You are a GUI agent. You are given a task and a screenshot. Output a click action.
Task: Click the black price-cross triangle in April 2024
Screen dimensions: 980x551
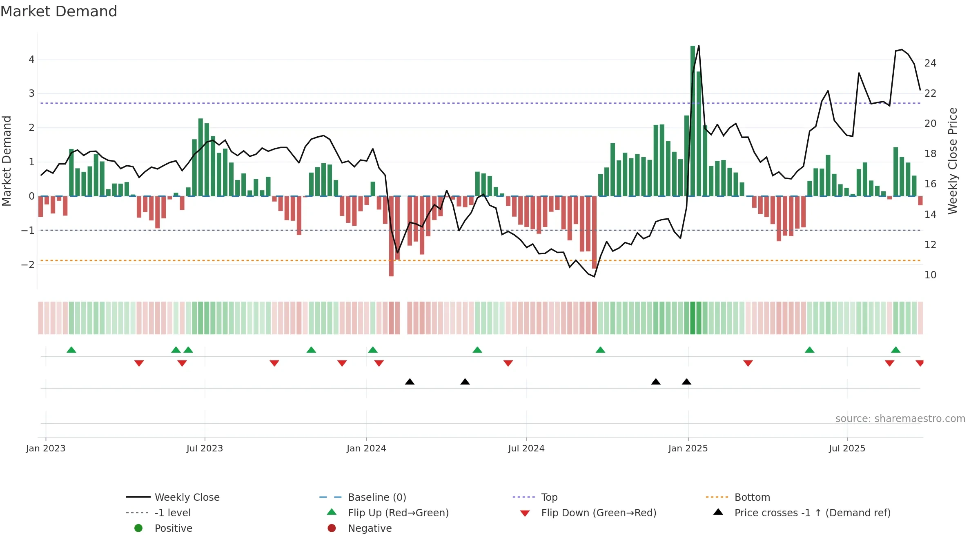(x=465, y=382)
